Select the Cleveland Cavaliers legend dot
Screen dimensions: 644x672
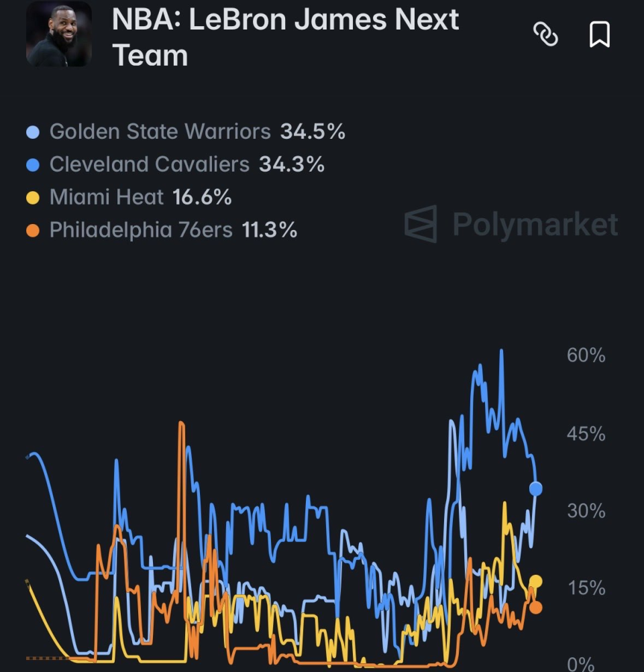33,164
